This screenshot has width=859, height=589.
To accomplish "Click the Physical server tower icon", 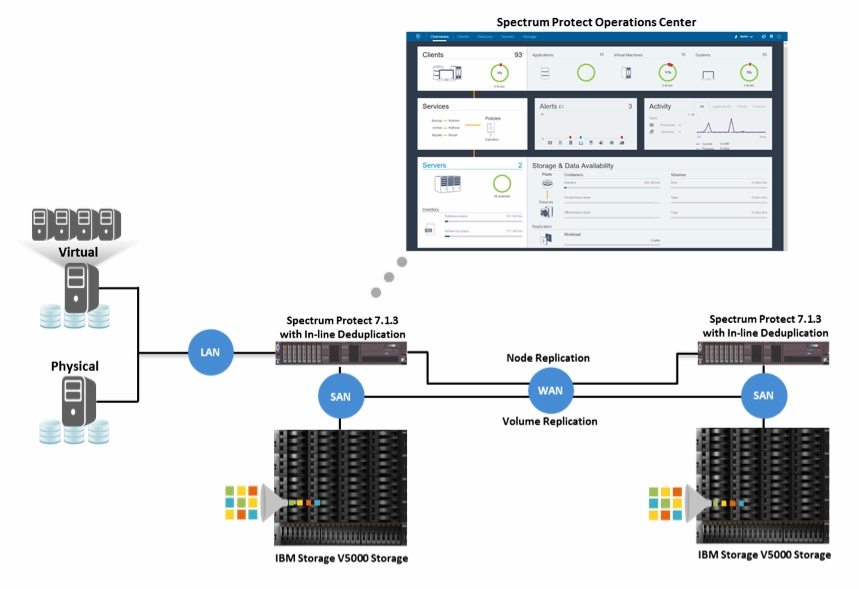I will click(78, 402).
